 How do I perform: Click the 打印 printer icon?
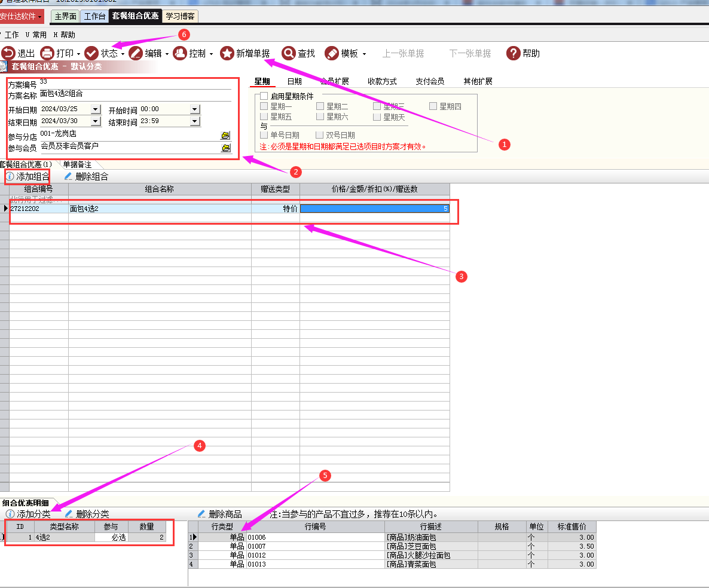(x=47, y=53)
